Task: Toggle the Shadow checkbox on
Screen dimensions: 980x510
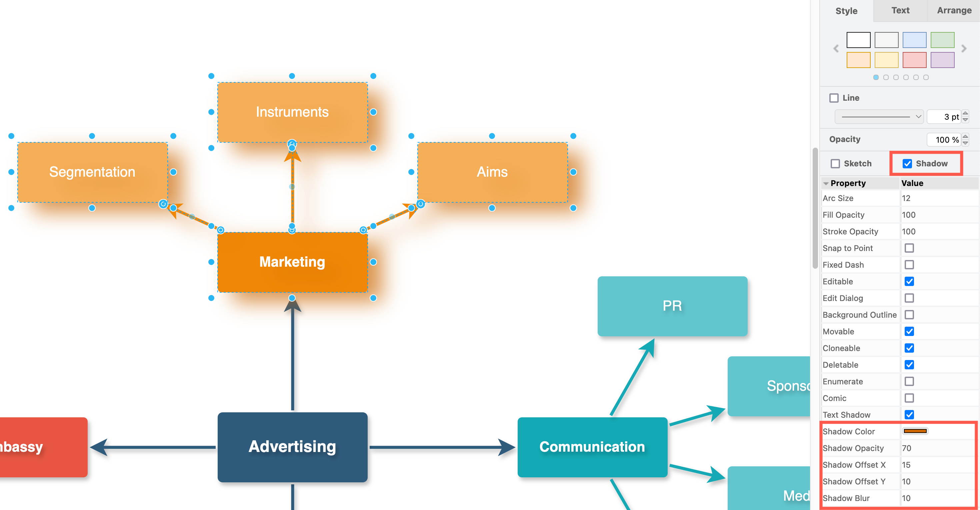Action: click(x=904, y=163)
